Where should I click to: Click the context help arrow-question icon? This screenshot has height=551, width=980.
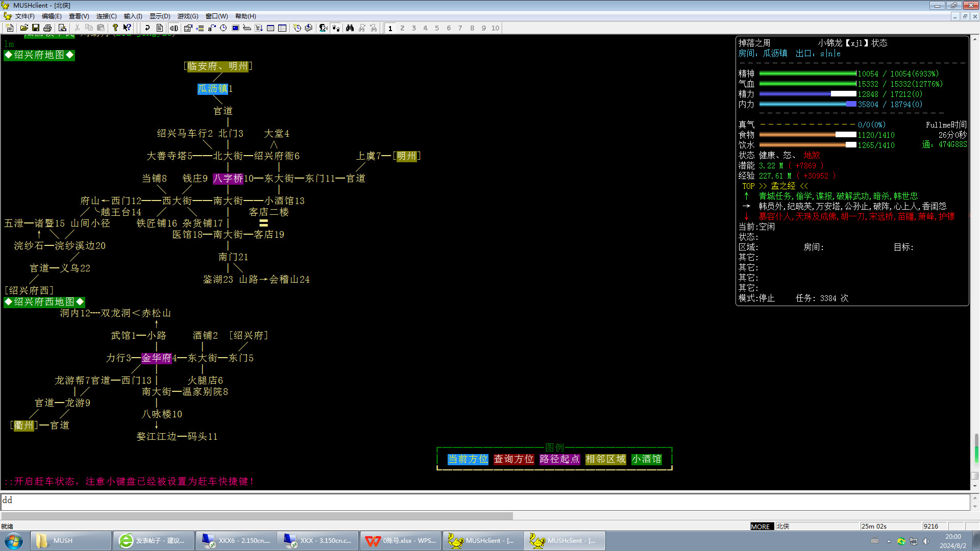coord(127,28)
